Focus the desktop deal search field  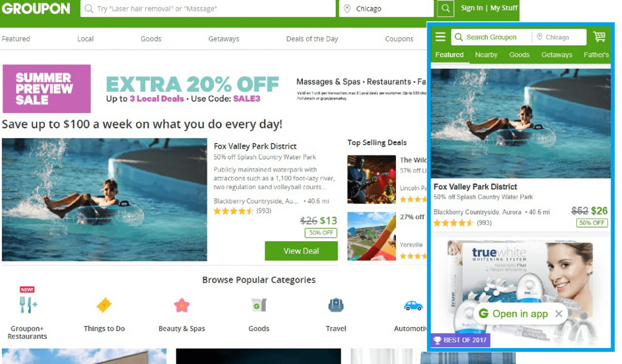[x=208, y=9]
